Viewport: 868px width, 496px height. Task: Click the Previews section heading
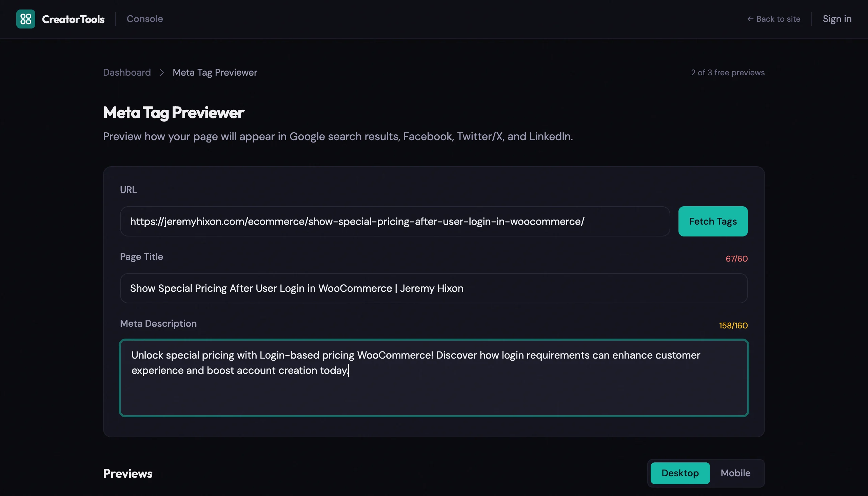click(x=127, y=473)
